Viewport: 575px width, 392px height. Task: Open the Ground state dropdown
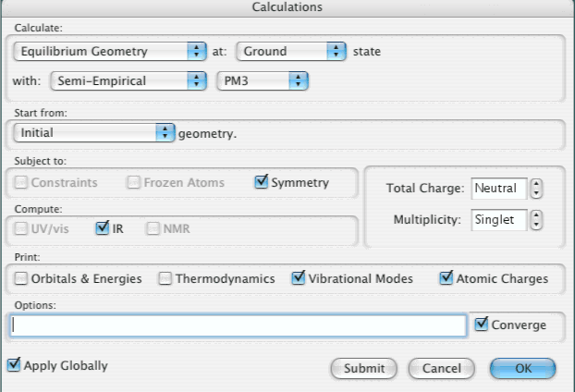point(291,52)
